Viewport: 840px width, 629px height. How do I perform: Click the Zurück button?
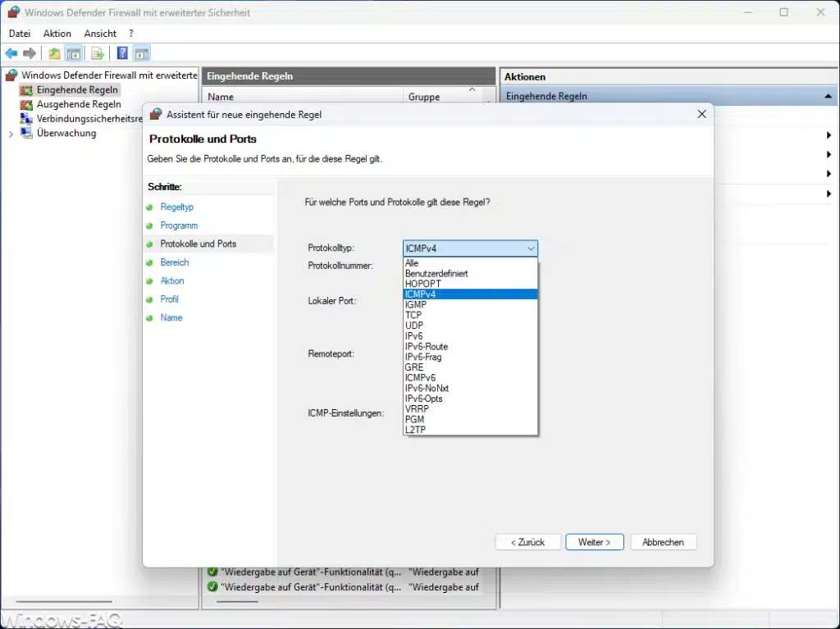[527, 542]
